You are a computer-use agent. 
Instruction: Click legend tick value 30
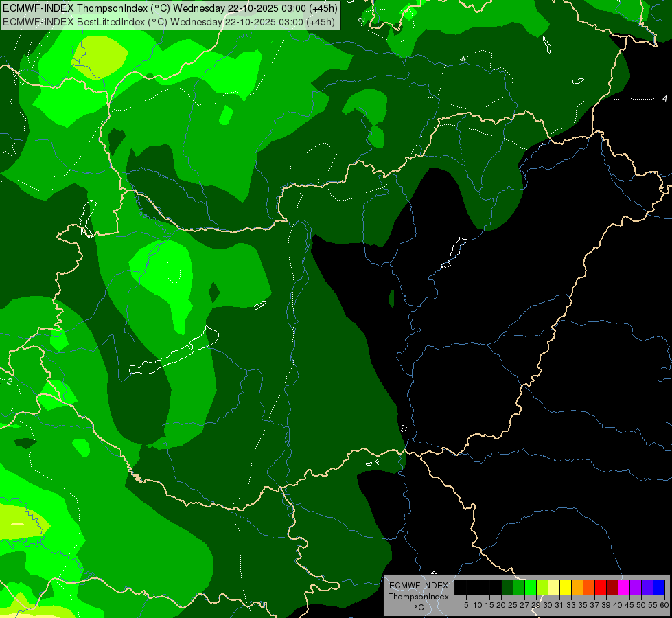(548, 605)
